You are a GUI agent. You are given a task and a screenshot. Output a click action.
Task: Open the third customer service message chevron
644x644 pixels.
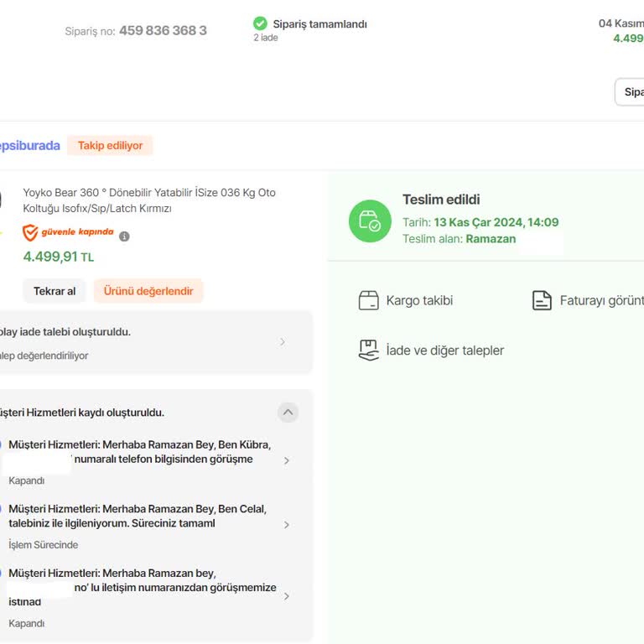pyautogui.click(x=287, y=596)
